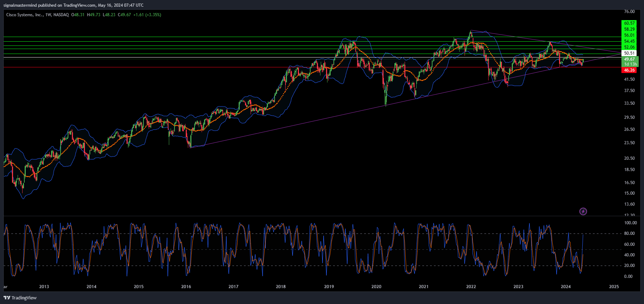Click the 2022 label on time axis
This screenshot has width=644, height=304.
(x=471, y=287)
